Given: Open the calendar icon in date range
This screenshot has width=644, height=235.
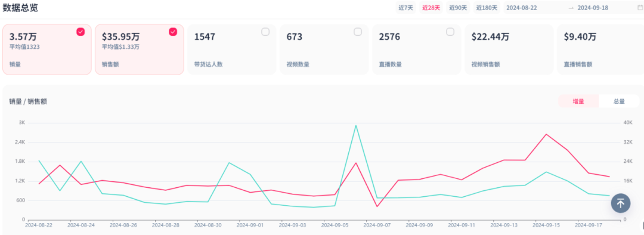Looking at the screenshot, I should 639,7.
